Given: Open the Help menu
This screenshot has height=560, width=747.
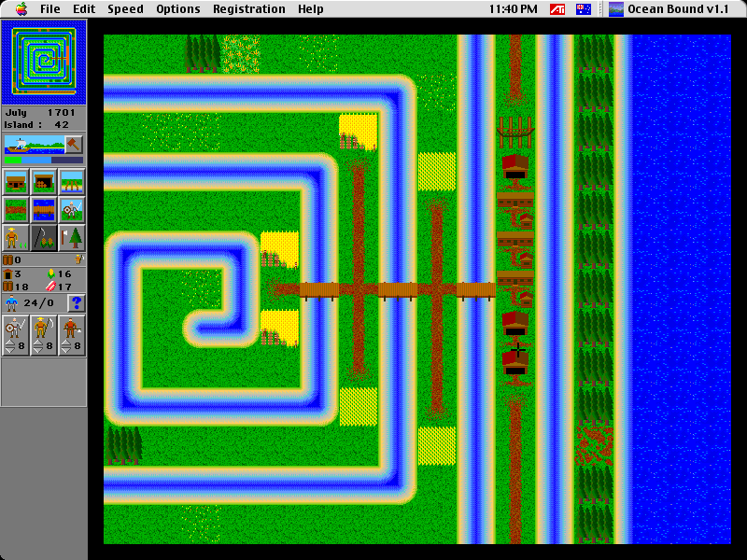Looking at the screenshot, I should coord(311,9).
